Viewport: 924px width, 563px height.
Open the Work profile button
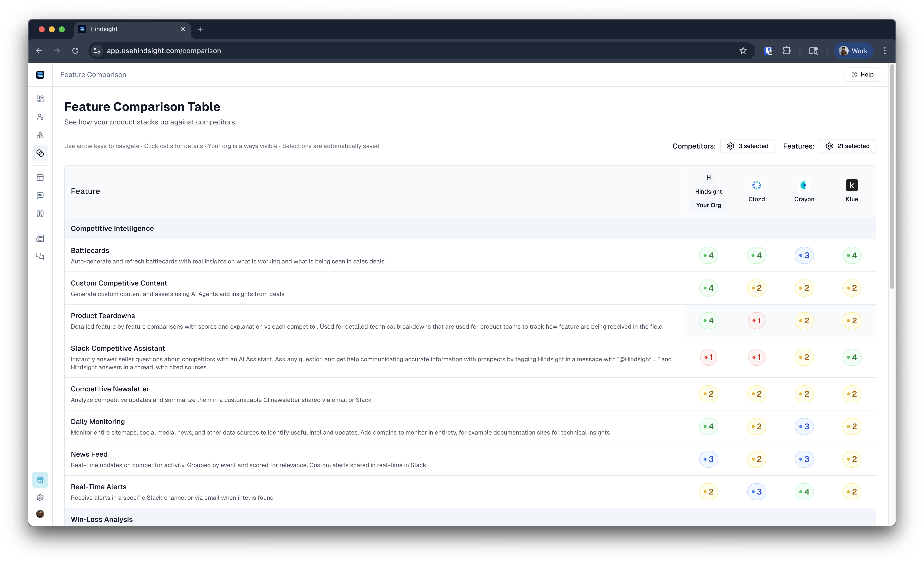point(853,51)
